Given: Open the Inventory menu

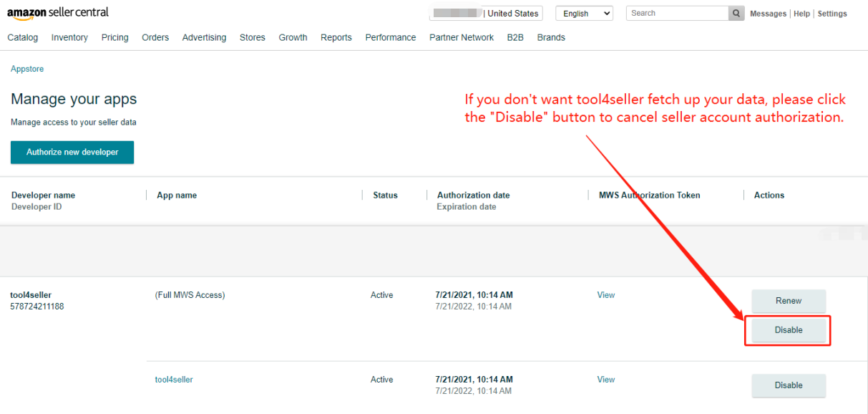Looking at the screenshot, I should click(69, 37).
